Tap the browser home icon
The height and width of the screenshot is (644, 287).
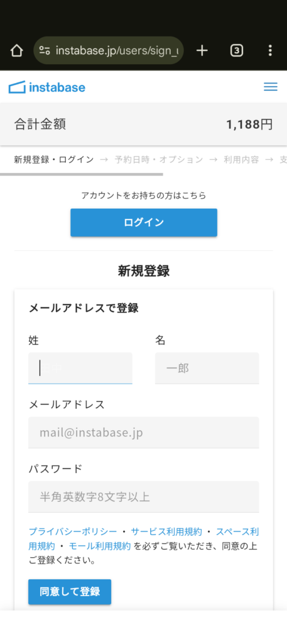[16, 50]
